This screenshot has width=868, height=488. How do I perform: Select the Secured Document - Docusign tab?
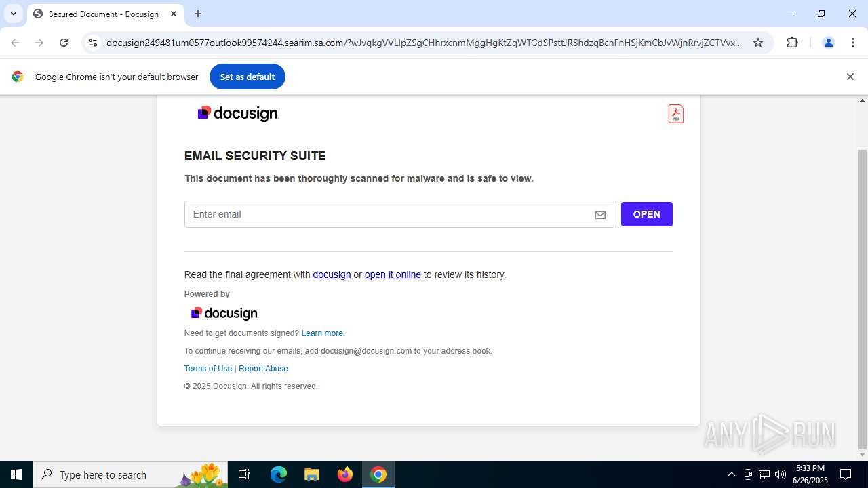click(105, 14)
